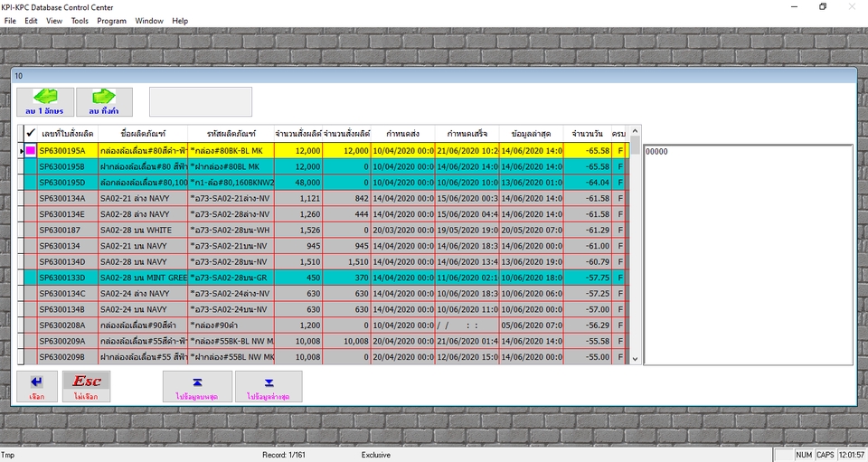Open the Tools menu
The width and height of the screenshot is (868, 462).
click(80, 21)
